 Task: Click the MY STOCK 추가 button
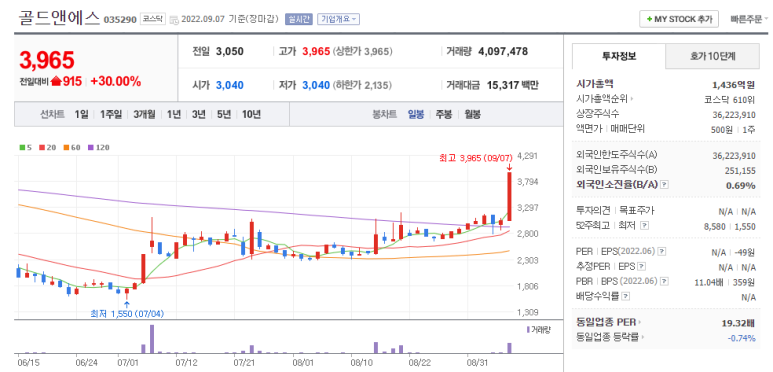click(679, 19)
